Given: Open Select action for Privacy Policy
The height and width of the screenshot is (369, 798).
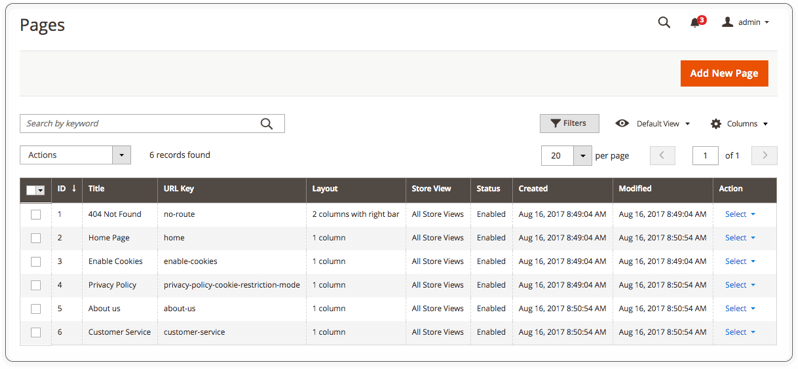Looking at the screenshot, I should point(740,285).
